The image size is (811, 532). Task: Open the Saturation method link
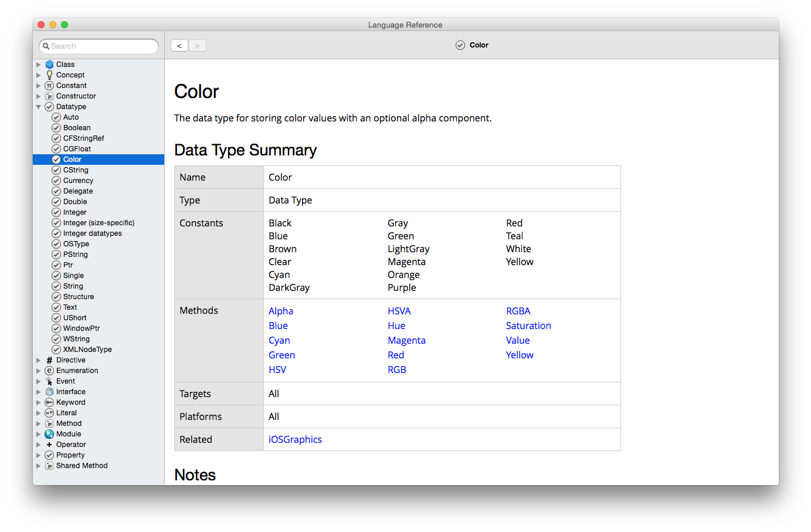pyautogui.click(x=528, y=326)
